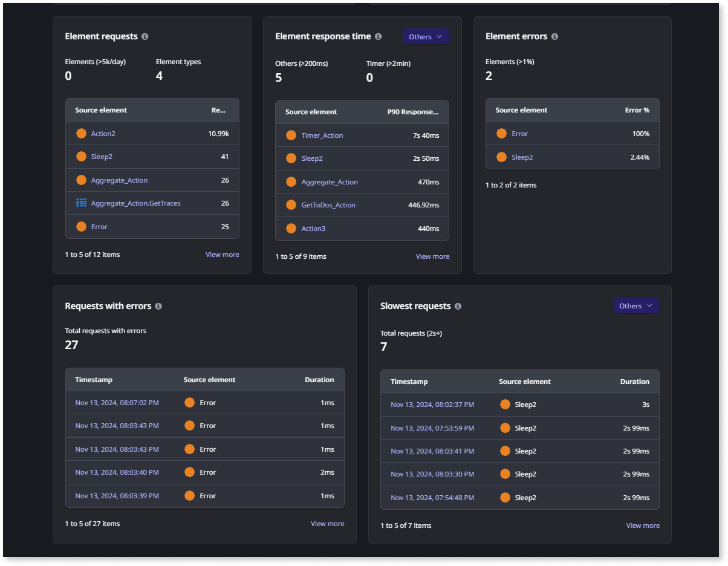Screen dimensions: 728x566
Task: Click the info icon next to Element errors
Action: [554, 37]
